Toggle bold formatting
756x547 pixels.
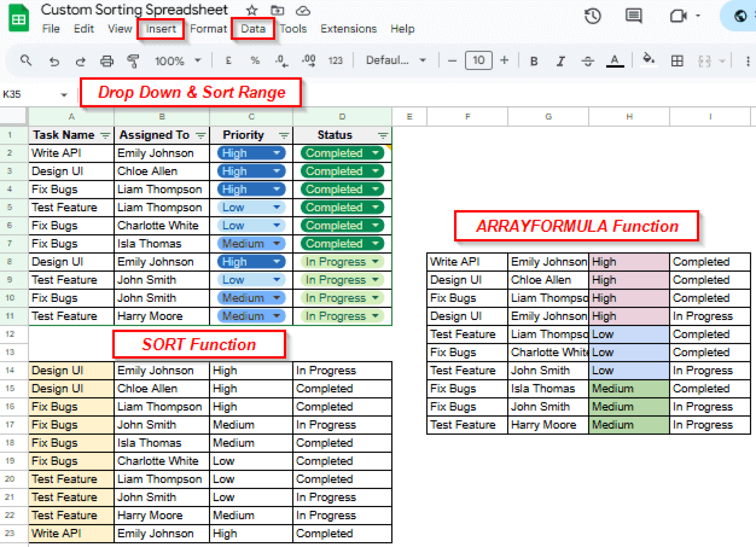pyautogui.click(x=533, y=61)
